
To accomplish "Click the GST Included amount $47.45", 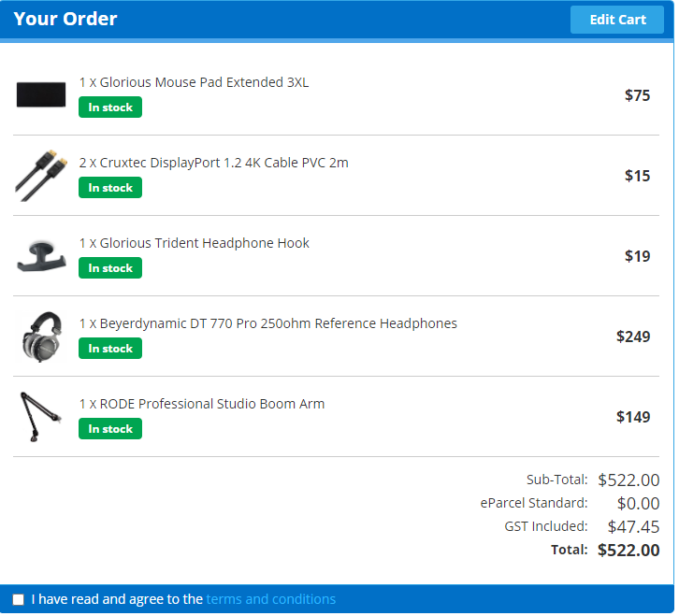I will (633, 527).
